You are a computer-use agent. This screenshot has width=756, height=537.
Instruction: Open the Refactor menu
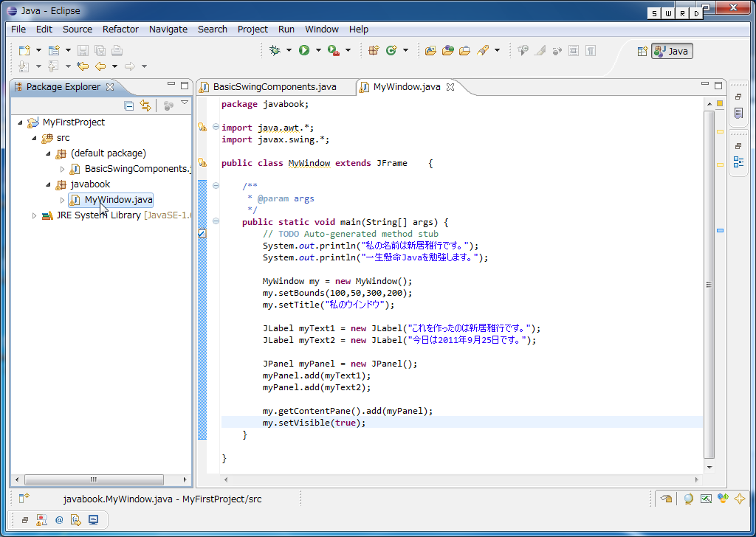click(x=120, y=29)
